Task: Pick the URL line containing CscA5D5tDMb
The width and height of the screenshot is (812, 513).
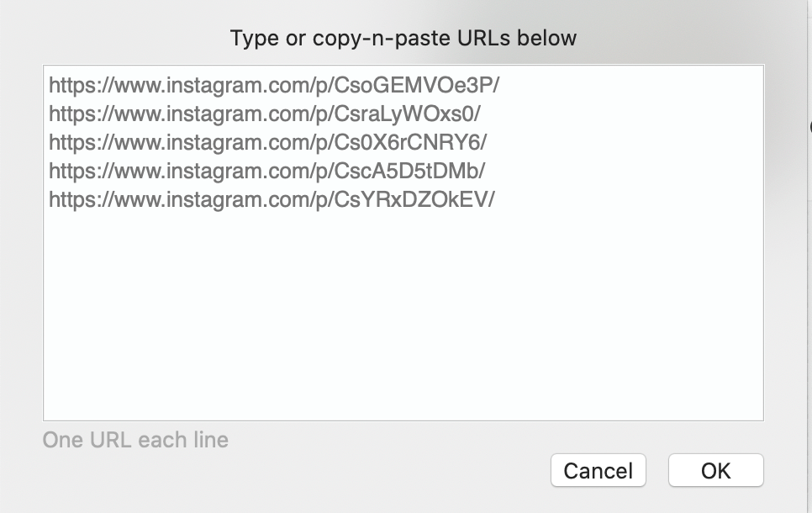Action: pos(266,171)
